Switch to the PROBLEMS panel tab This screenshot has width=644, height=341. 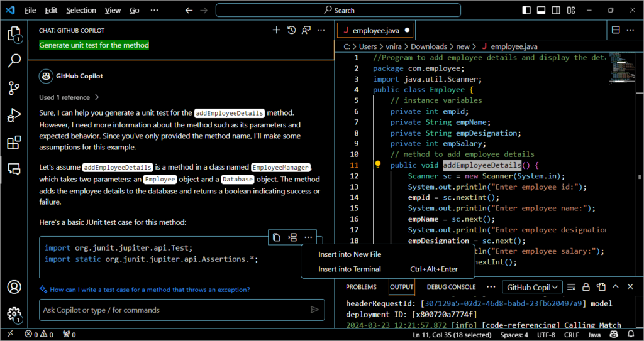(x=361, y=287)
